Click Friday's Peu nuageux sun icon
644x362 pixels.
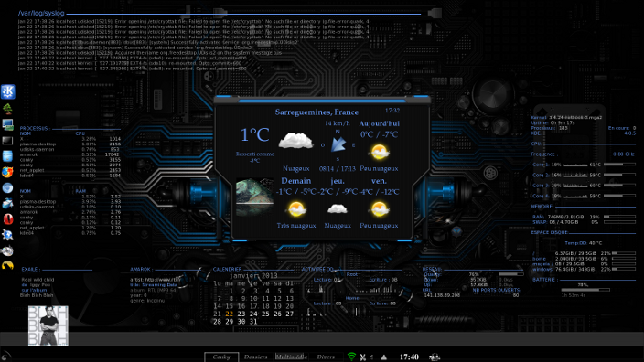tap(379, 209)
